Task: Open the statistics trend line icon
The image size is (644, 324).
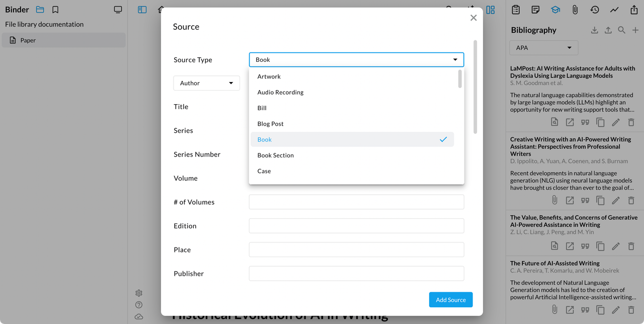Action: click(x=614, y=10)
